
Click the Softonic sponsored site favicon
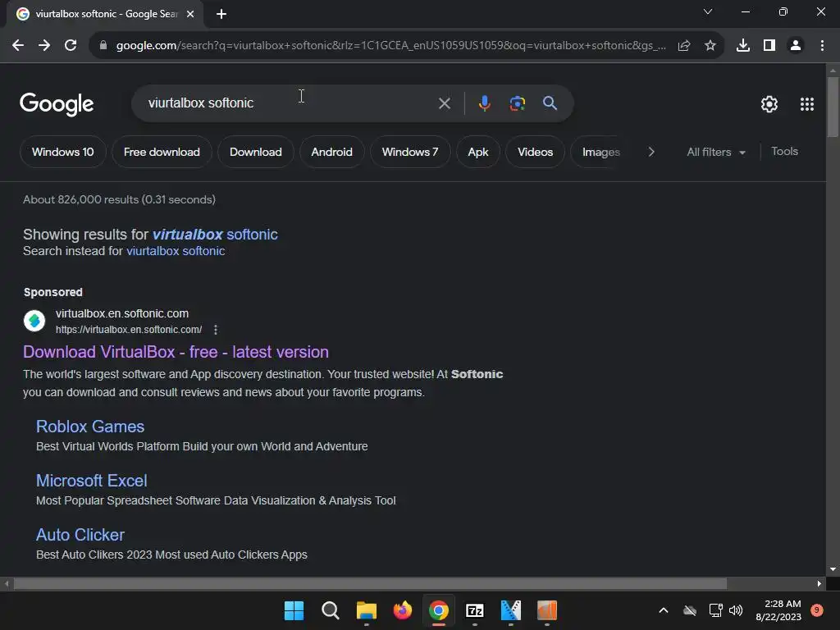point(34,321)
